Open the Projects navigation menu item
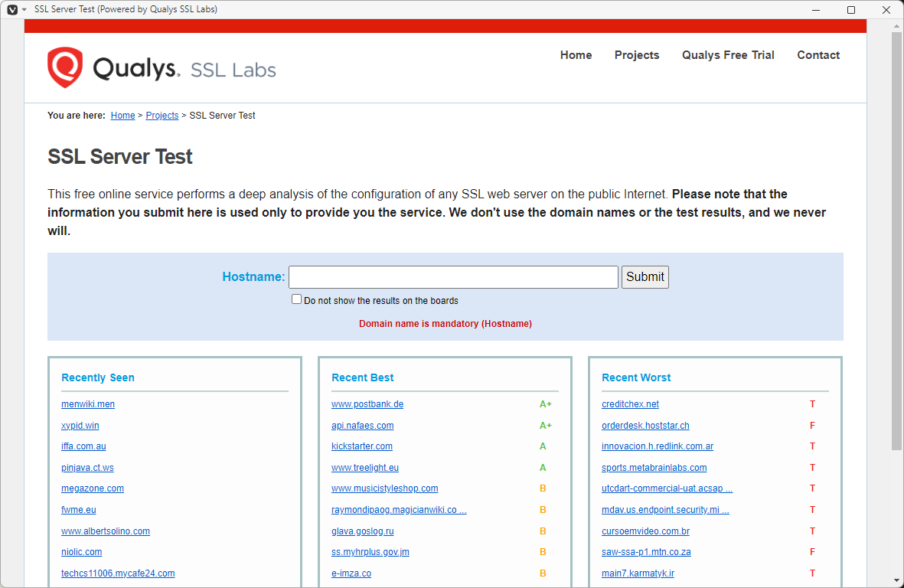This screenshot has height=588, width=904. tap(637, 55)
